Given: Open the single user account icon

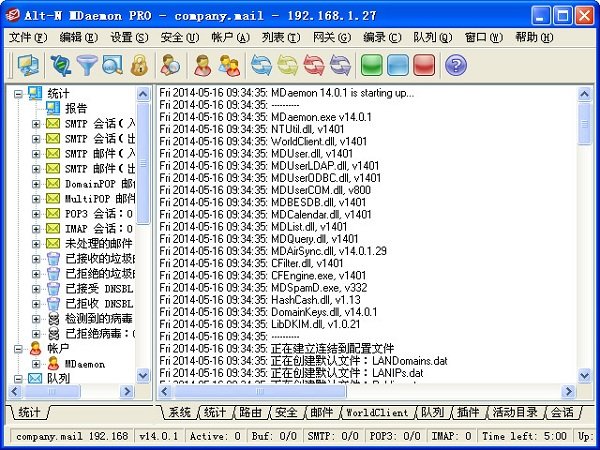Looking at the screenshot, I should [202, 65].
